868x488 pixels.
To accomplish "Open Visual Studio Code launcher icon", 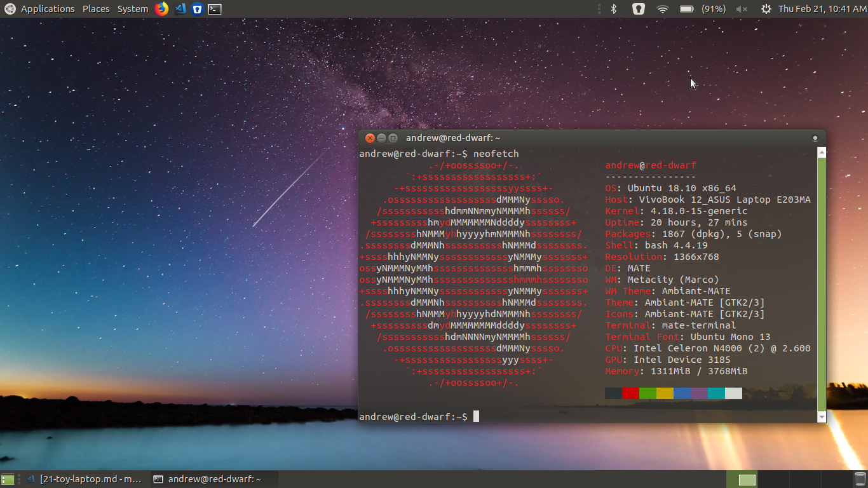I will 180,9.
